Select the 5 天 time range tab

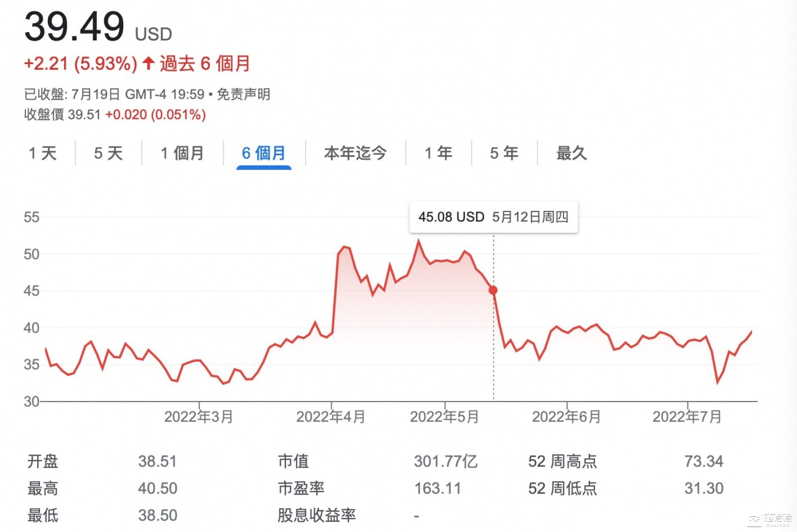click(x=108, y=153)
